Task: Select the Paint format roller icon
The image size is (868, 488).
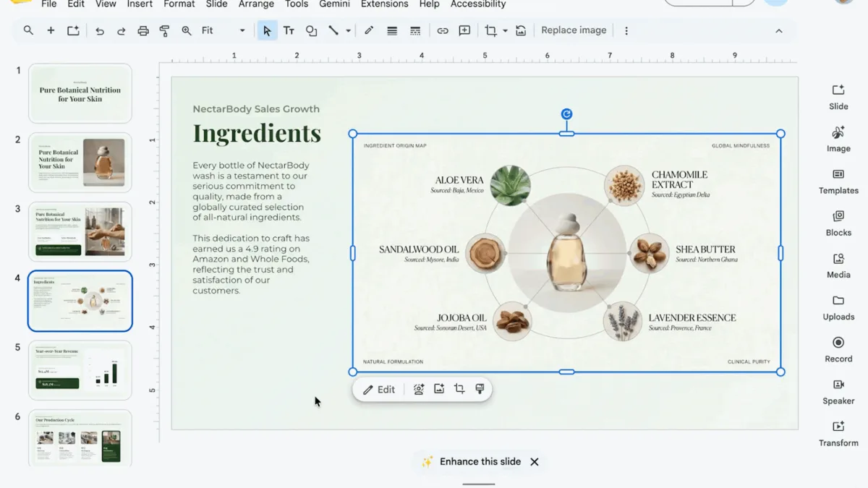Action: click(164, 31)
